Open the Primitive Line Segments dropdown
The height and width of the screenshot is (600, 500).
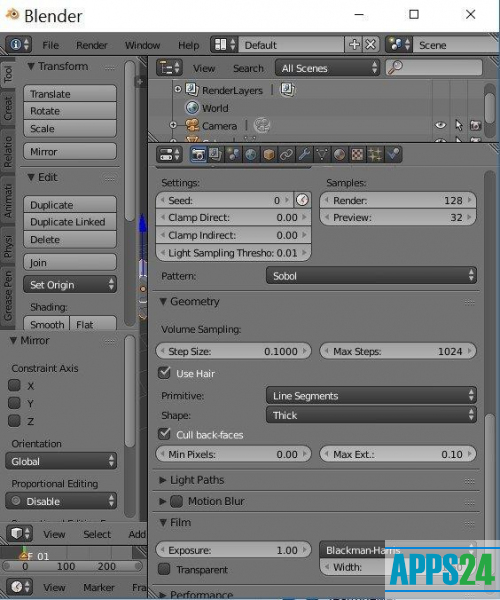click(x=371, y=395)
